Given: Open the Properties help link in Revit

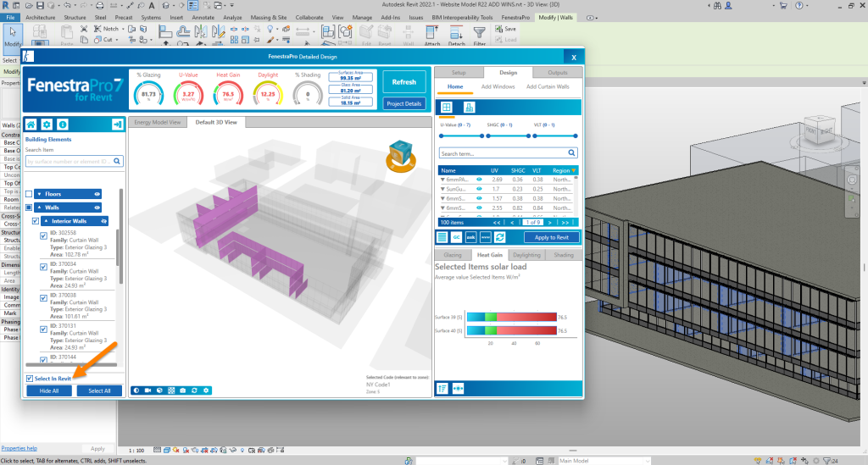Looking at the screenshot, I should pos(19,448).
